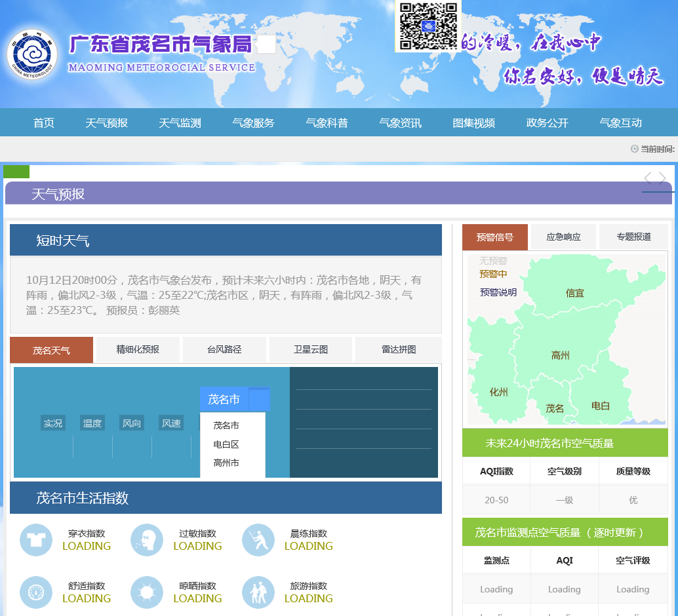Switch to the 应急响应 tab
The image size is (678, 616).
coord(563,237)
